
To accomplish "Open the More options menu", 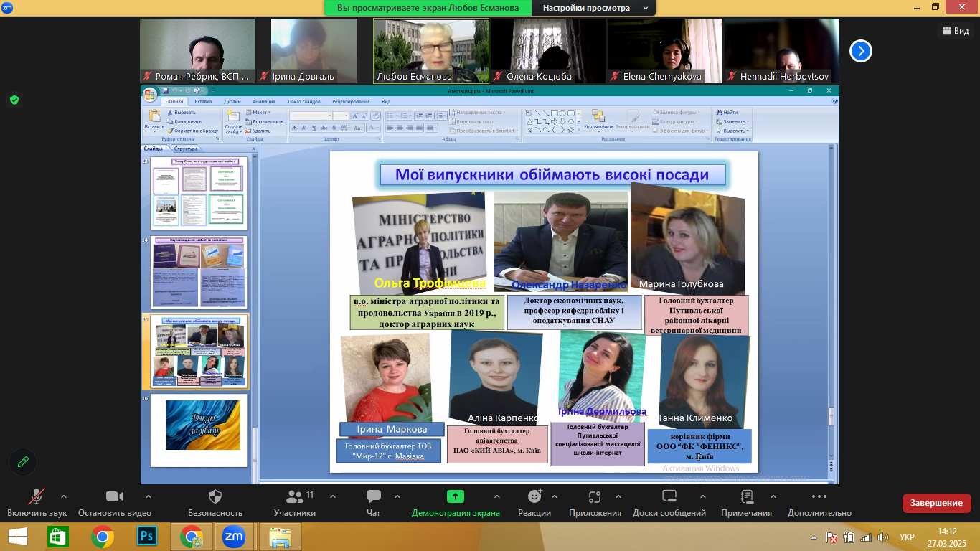I will point(819,496).
